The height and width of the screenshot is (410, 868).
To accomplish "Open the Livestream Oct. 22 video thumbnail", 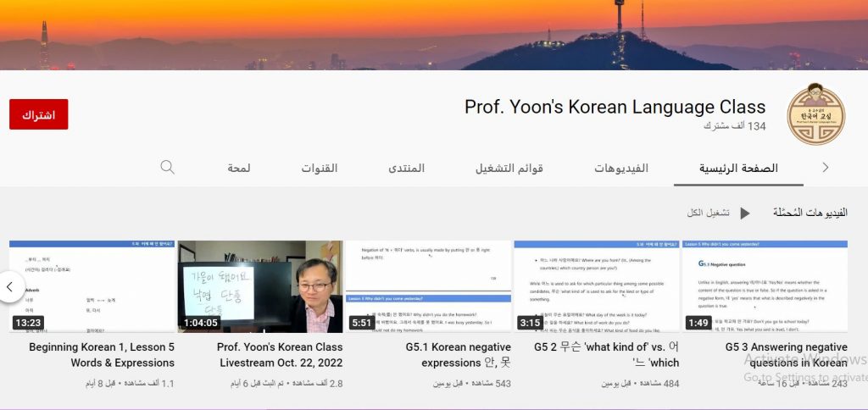I will tap(260, 286).
